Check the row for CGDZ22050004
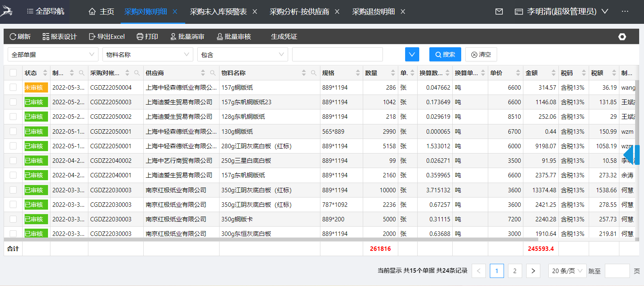644x286 pixels. pos(13,87)
